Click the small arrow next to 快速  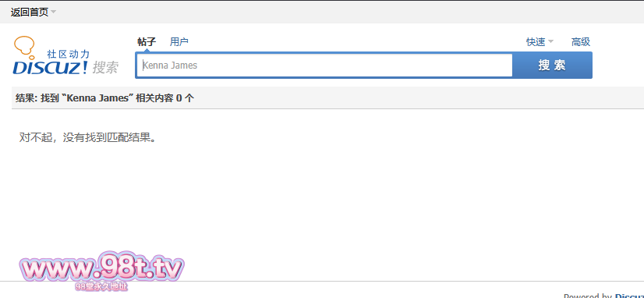[550, 41]
